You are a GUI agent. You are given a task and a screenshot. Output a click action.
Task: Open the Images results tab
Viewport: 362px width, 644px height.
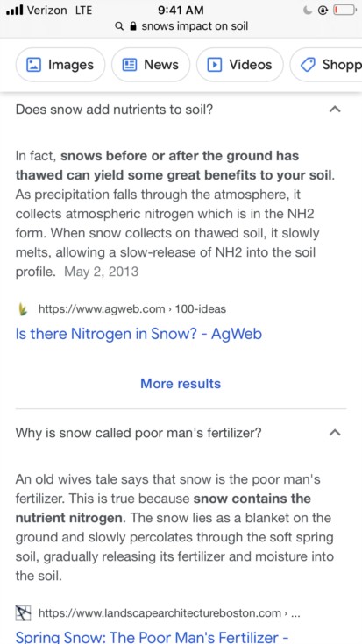coord(60,65)
